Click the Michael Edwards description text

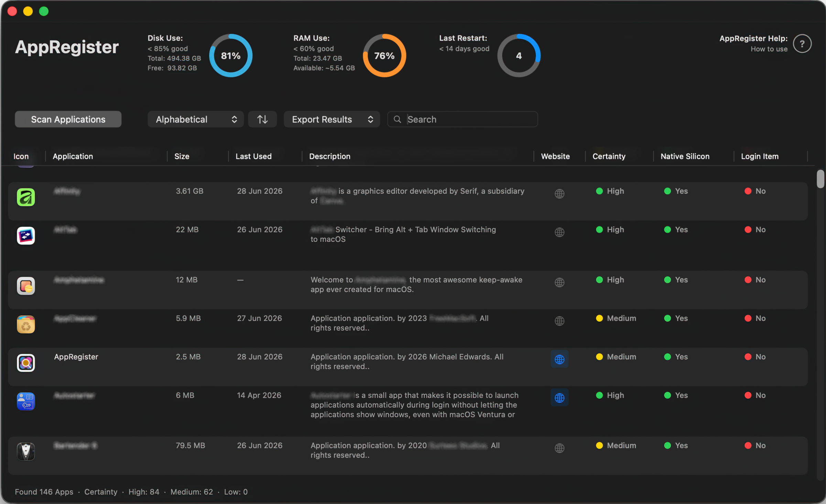407,361
